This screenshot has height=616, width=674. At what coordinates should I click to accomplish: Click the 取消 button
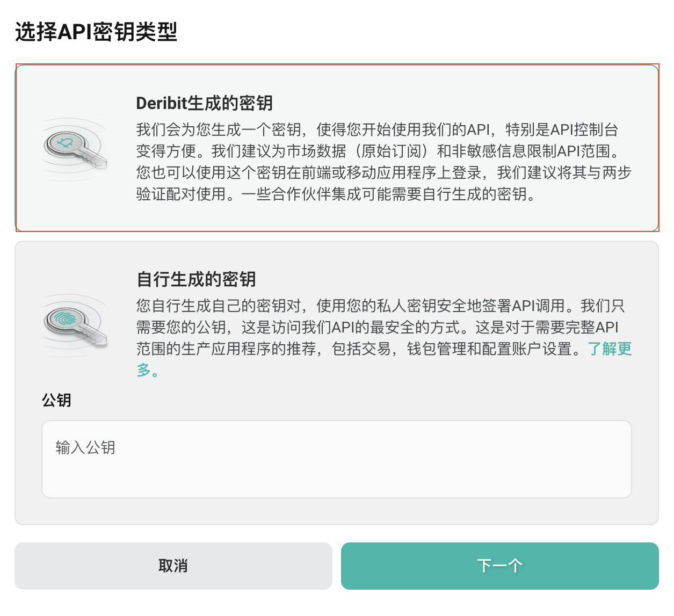[x=173, y=566]
